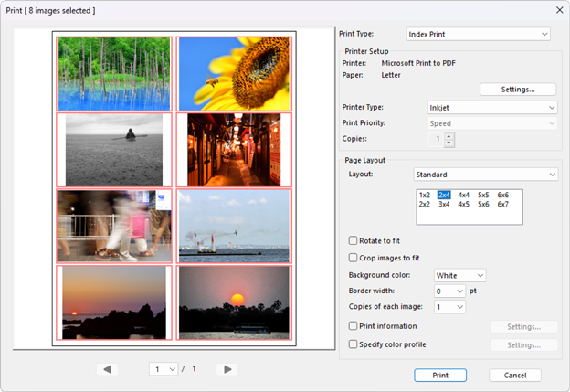570x392 pixels.
Task: Open the Layout Standard dropdown
Action: pyautogui.click(x=484, y=175)
